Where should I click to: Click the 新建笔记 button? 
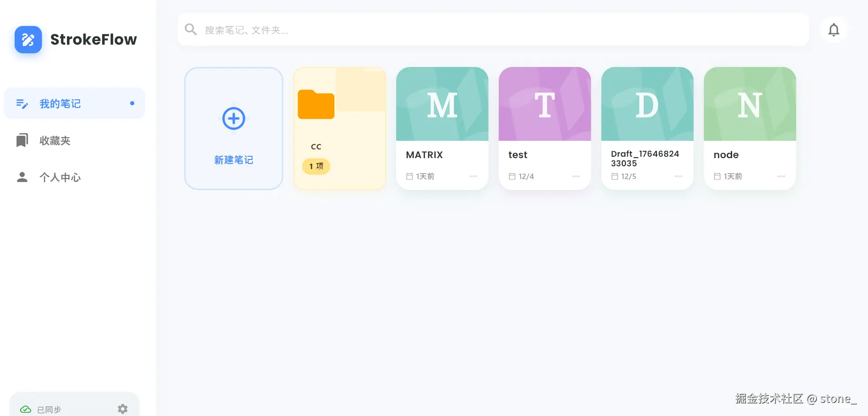pos(234,128)
